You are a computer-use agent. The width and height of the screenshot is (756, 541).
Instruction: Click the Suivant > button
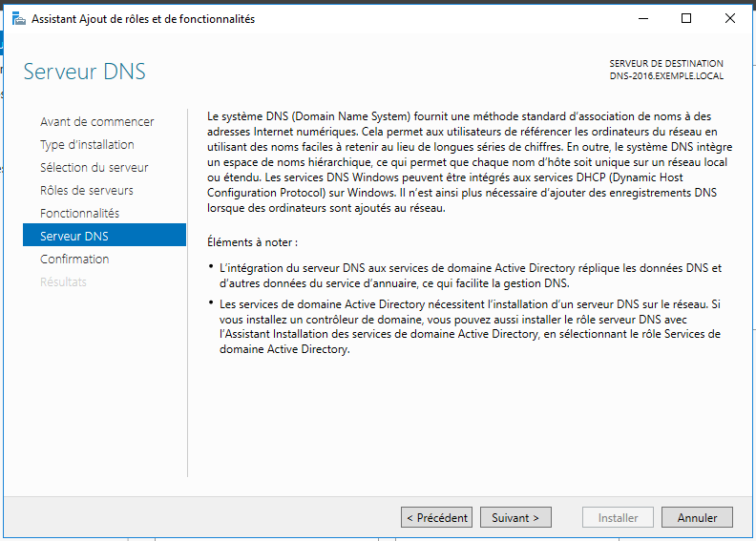(x=515, y=517)
